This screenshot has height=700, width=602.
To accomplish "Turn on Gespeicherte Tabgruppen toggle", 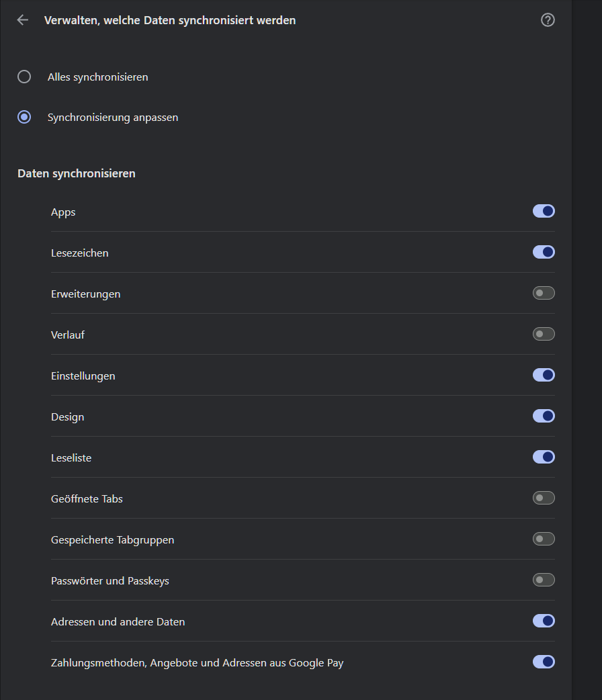I will (x=544, y=539).
